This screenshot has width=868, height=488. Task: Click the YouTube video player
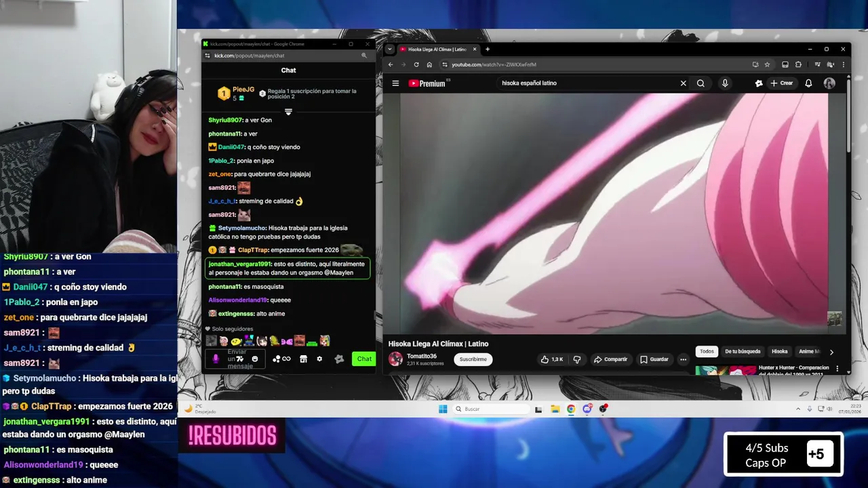(x=614, y=213)
